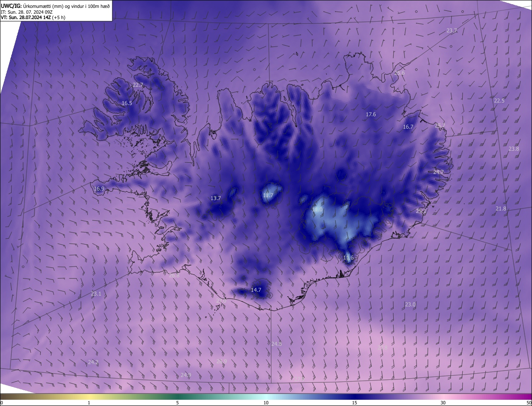The width and height of the screenshot is (532, 406).
Task: Click the 25.1 value label
Action: 421,211
